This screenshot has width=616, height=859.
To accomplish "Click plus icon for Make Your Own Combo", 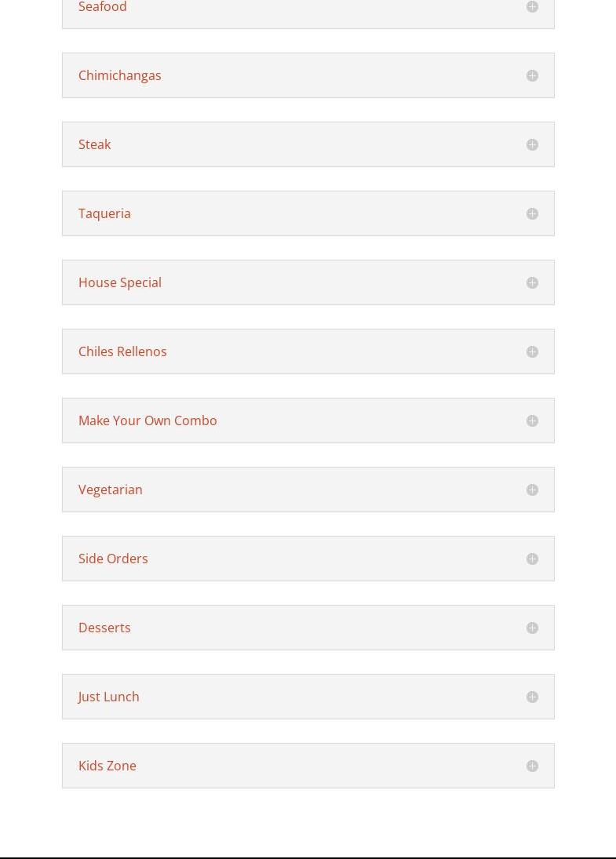I will [x=532, y=420].
